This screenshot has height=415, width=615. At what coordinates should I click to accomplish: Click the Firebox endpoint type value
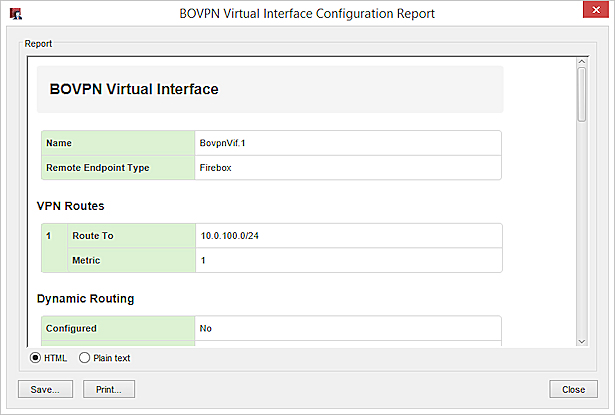pyautogui.click(x=215, y=167)
